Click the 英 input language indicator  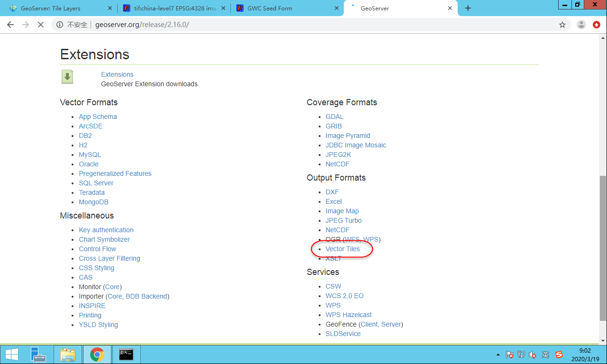click(546, 354)
